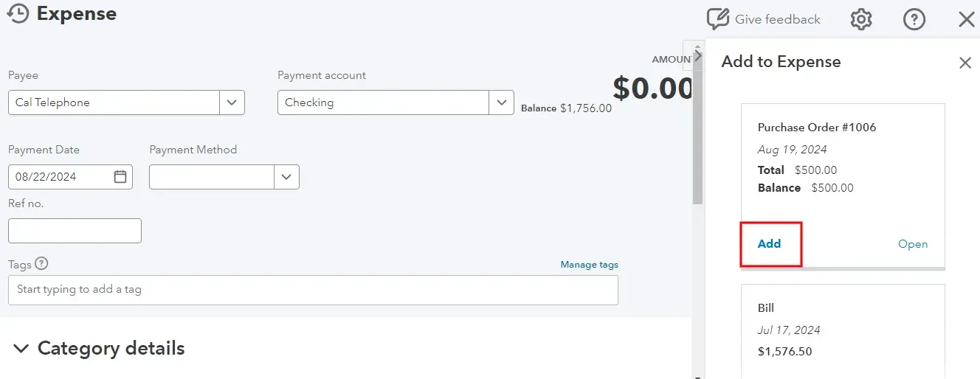Add Purchase Order #1006 to expense
Image resolution: width=980 pixels, height=379 pixels.
click(x=769, y=244)
